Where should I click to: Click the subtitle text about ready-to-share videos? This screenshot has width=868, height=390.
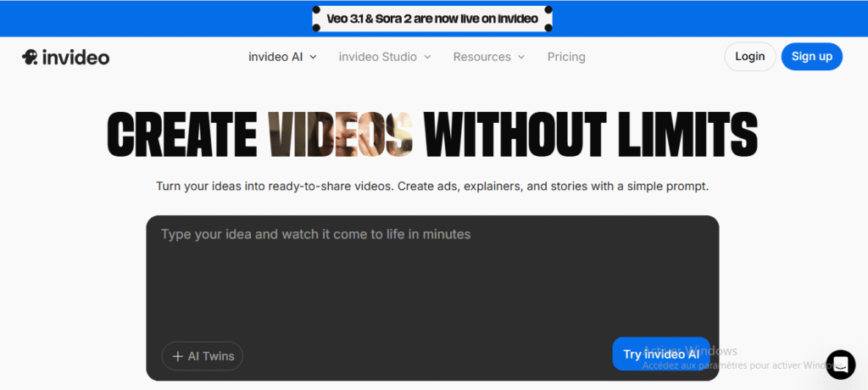(432, 186)
